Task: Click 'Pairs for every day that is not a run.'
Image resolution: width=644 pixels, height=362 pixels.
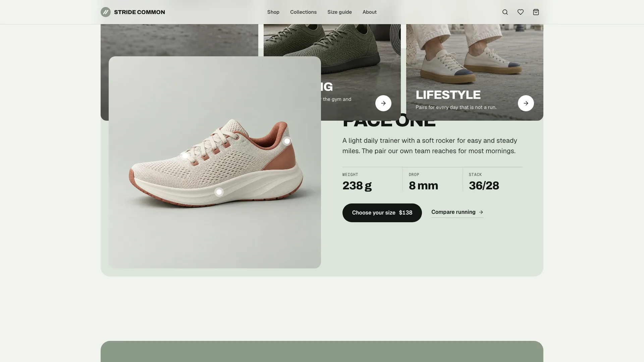Action: click(x=456, y=107)
